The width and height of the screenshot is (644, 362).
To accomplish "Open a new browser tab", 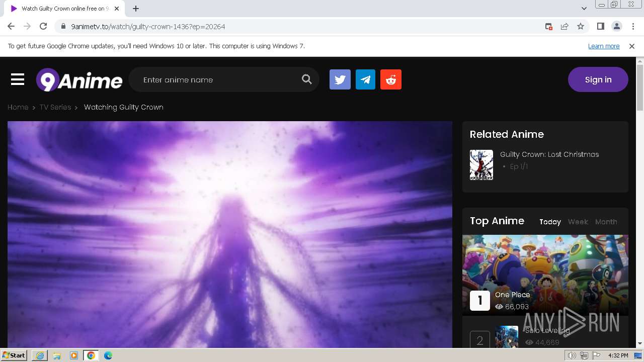I will pos(136,9).
